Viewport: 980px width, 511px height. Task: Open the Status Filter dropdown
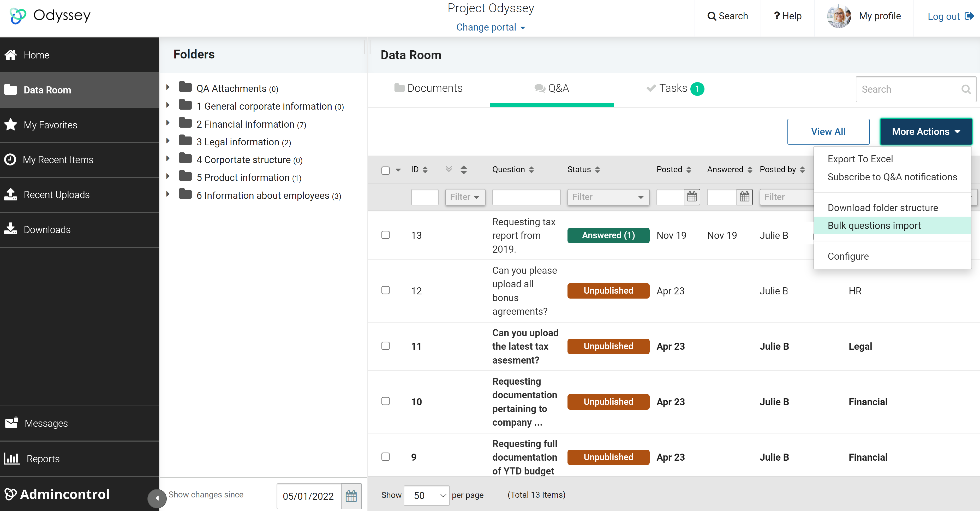pos(608,197)
